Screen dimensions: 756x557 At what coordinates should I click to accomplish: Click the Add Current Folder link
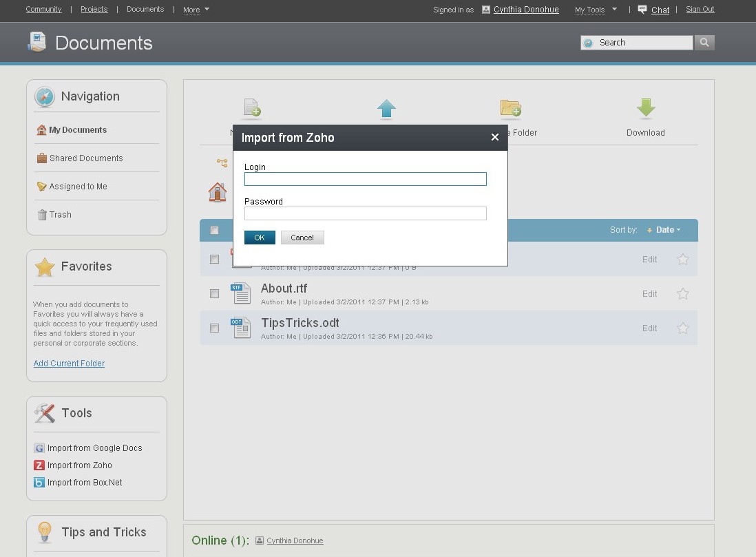click(x=69, y=364)
